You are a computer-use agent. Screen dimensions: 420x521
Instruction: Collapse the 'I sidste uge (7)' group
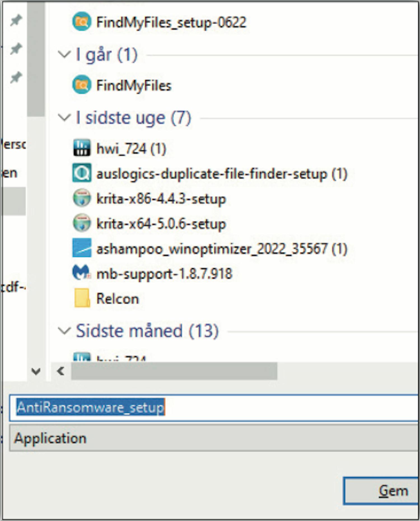click(64, 118)
